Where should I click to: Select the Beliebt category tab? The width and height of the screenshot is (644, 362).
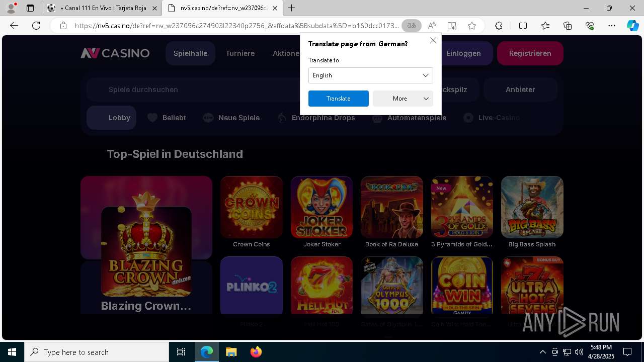pyautogui.click(x=167, y=118)
